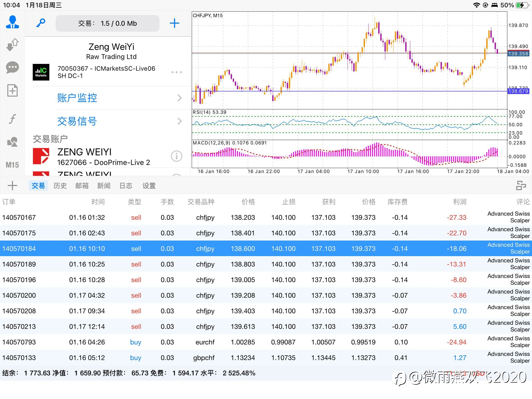Tap the toolbox layout icon at right
This screenshot has height=399, width=532.
(521, 185)
